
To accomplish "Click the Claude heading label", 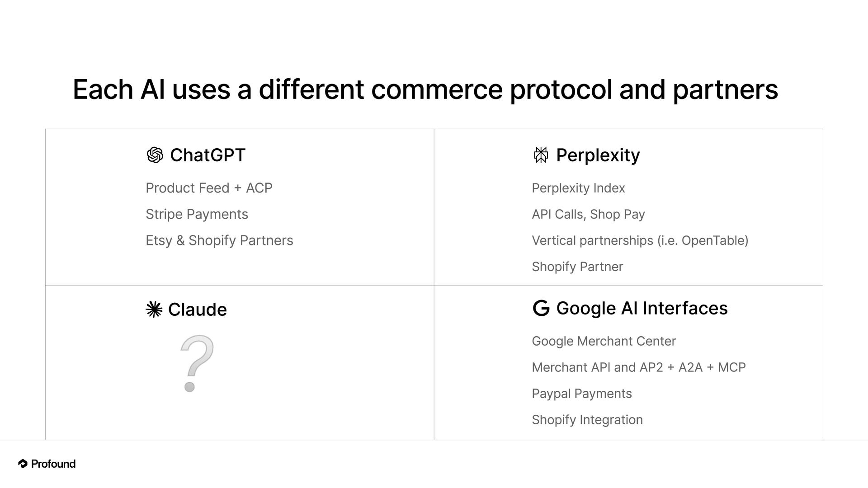I will 197,310.
